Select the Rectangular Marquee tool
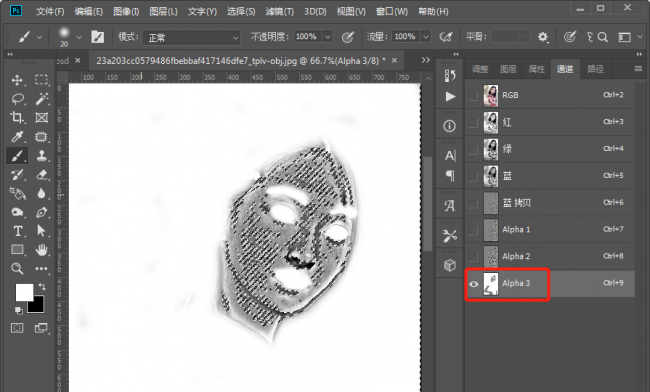This screenshot has width=650, height=392. 41,80
